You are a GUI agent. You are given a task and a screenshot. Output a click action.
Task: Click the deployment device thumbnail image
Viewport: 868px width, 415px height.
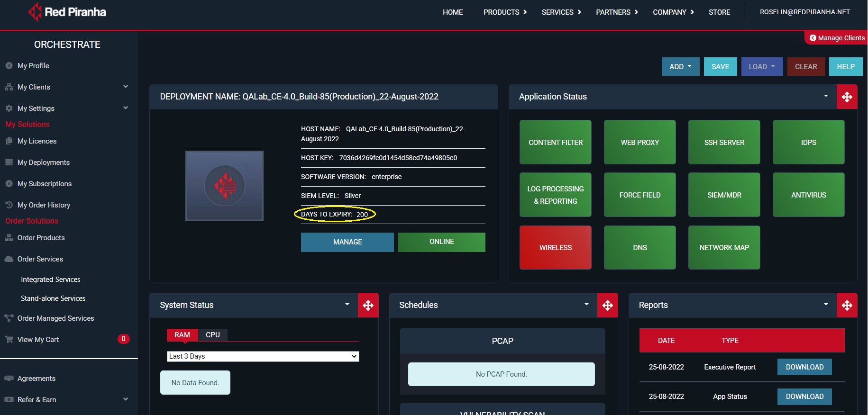coord(224,186)
